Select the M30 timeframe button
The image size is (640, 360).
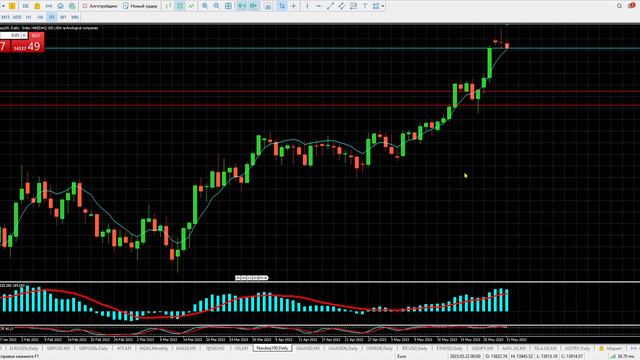(x=17, y=17)
